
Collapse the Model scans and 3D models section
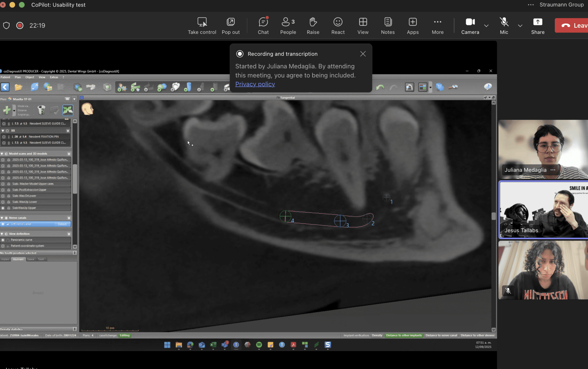click(2, 154)
